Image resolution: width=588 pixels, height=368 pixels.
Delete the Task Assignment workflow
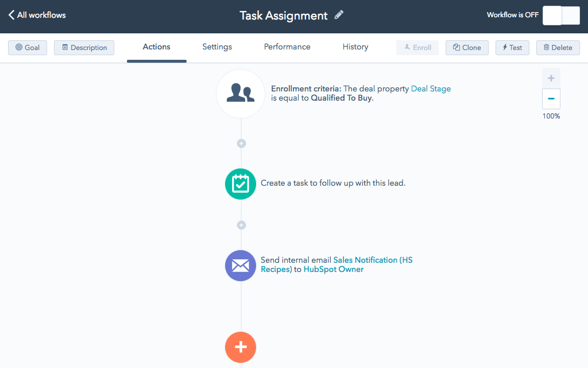coord(558,47)
